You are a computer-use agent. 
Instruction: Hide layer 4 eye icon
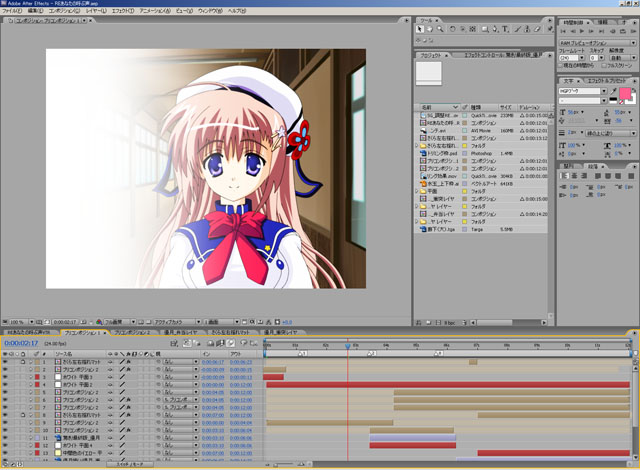pyautogui.click(x=5, y=384)
